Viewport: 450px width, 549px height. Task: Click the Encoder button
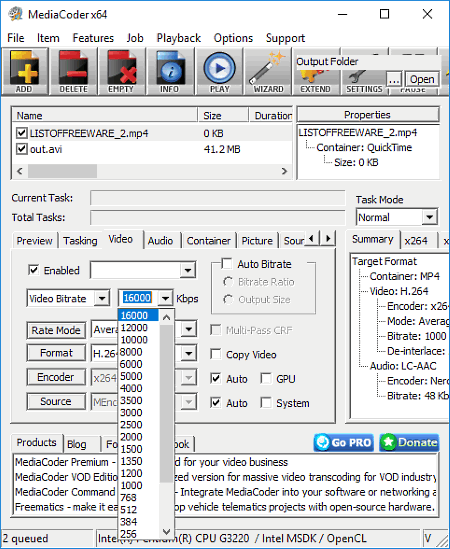(56, 377)
